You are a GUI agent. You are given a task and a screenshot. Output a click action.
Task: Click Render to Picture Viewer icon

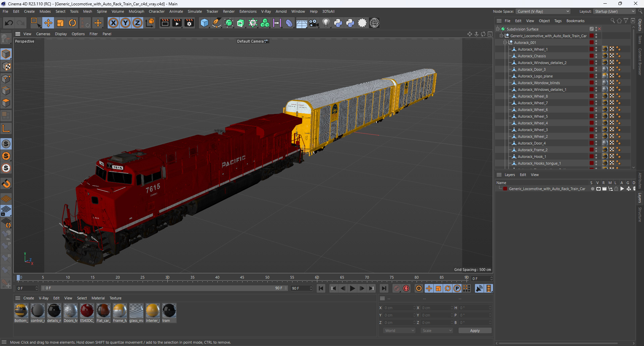(x=177, y=23)
